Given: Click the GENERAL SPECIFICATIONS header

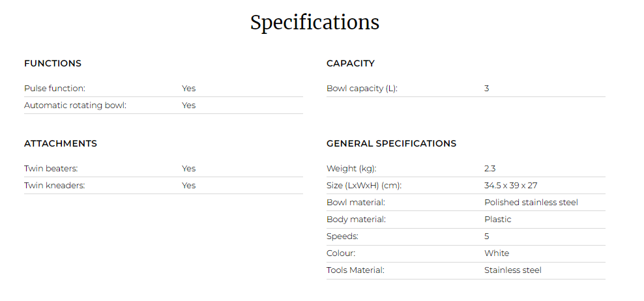Looking at the screenshot, I should tap(391, 143).
